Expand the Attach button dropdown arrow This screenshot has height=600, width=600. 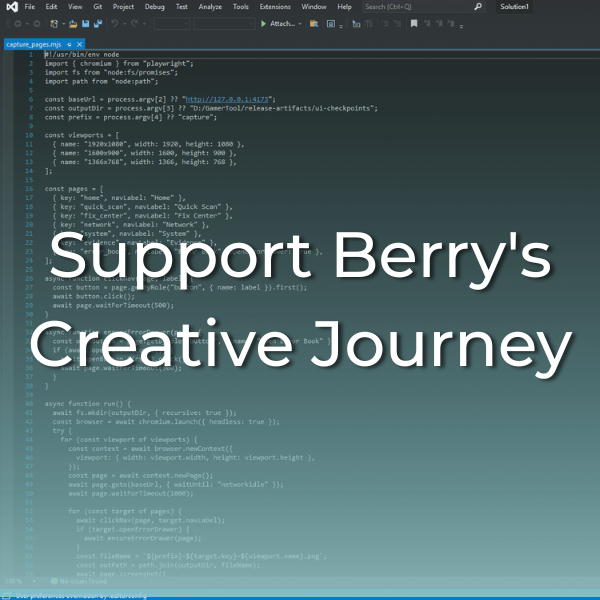coord(300,24)
